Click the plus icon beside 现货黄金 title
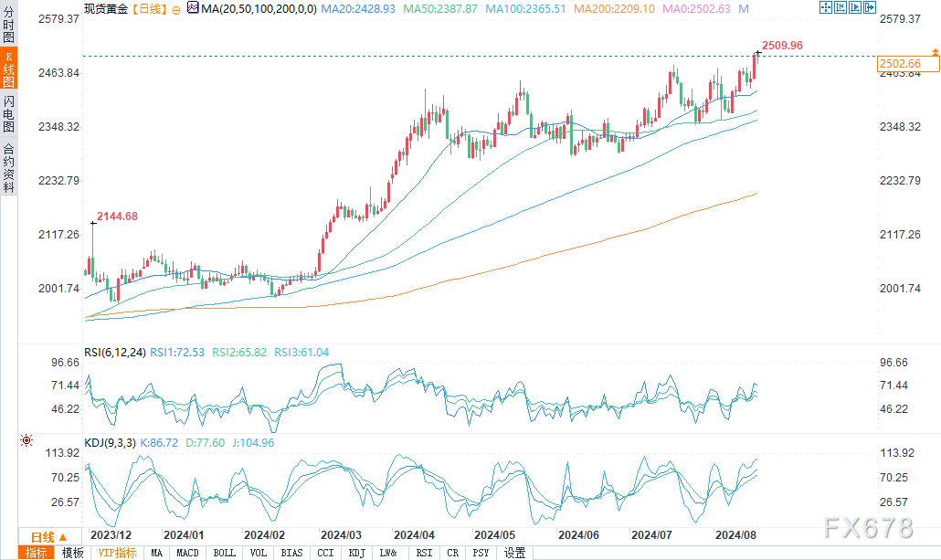This screenshot has height=560, width=941. click(x=176, y=8)
